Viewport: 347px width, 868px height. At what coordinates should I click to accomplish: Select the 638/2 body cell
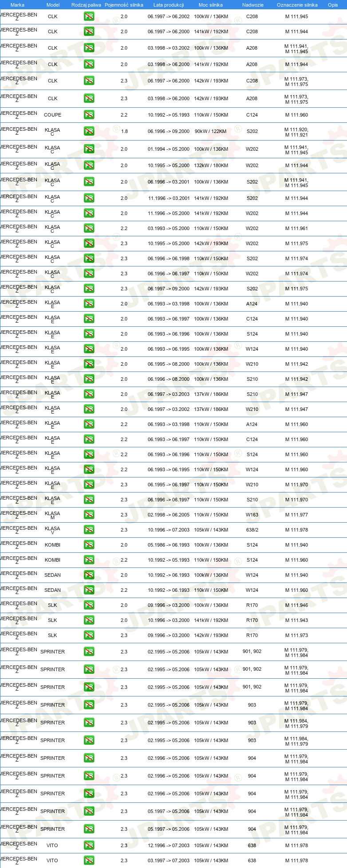click(x=252, y=530)
